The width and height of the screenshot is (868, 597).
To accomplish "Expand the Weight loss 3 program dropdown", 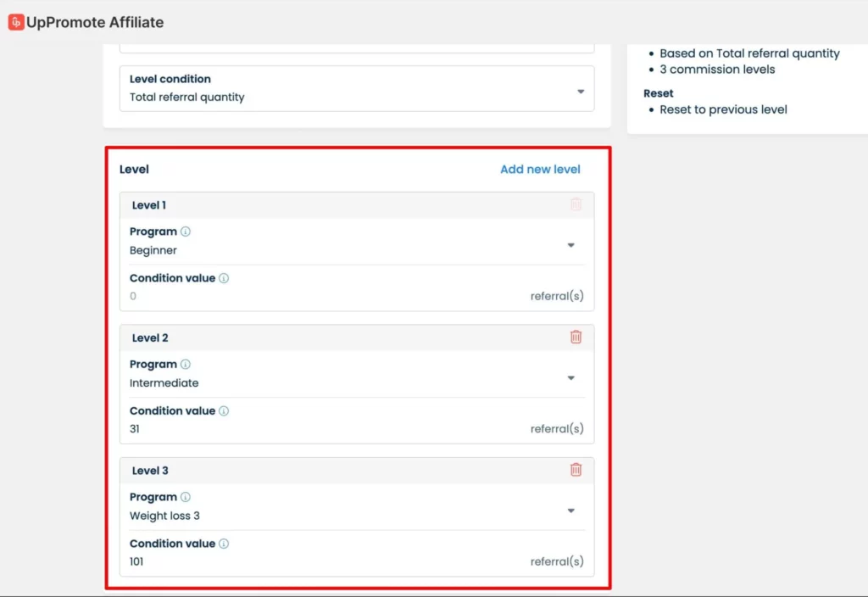I will pos(570,511).
